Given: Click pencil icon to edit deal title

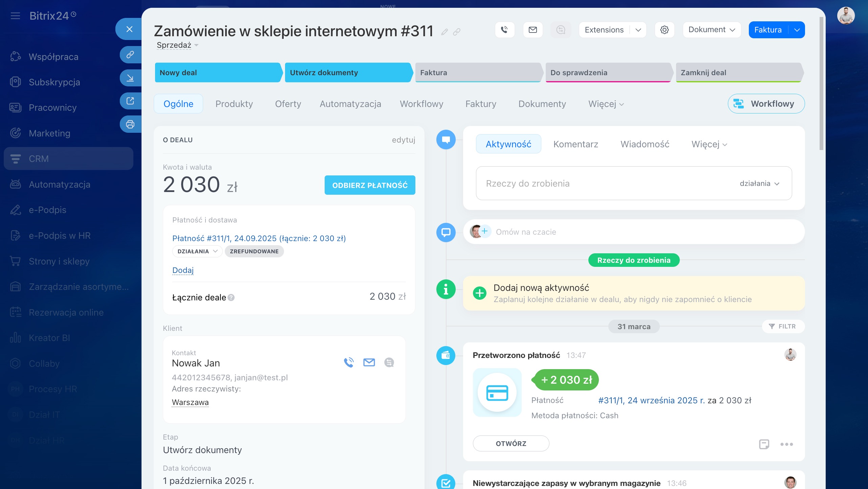Looking at the screenshot, I should pos(444,32).
